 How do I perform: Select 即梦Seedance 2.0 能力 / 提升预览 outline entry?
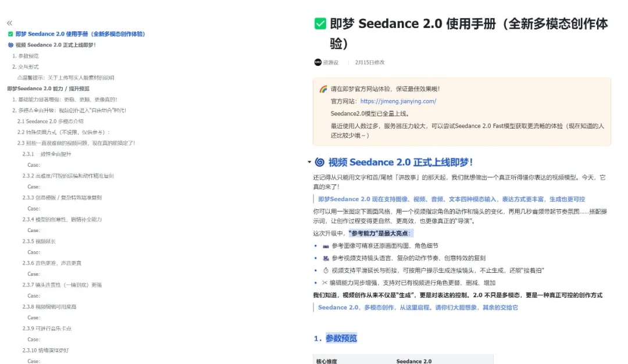pos(48,88)
